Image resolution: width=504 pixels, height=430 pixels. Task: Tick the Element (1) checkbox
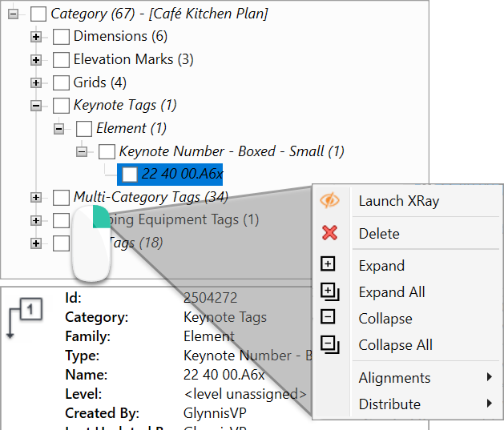pos(84,129)
